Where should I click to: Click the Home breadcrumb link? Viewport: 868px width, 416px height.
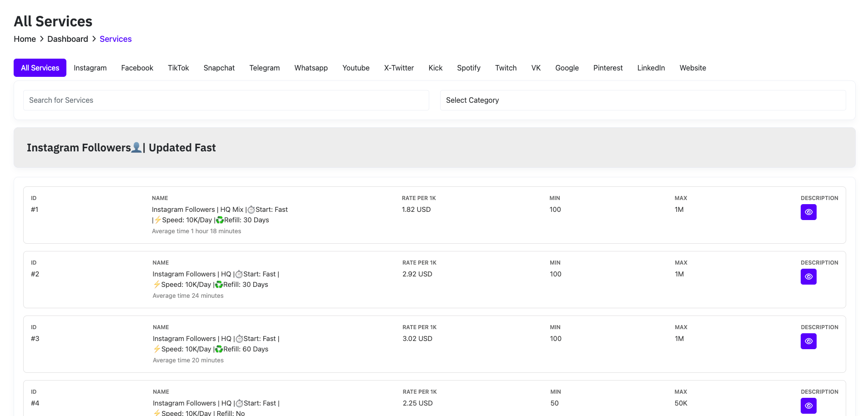(x=25, y=39)
